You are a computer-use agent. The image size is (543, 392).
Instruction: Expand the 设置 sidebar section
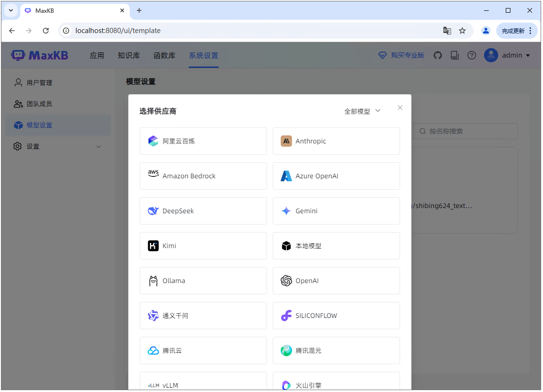click(99, 147)
